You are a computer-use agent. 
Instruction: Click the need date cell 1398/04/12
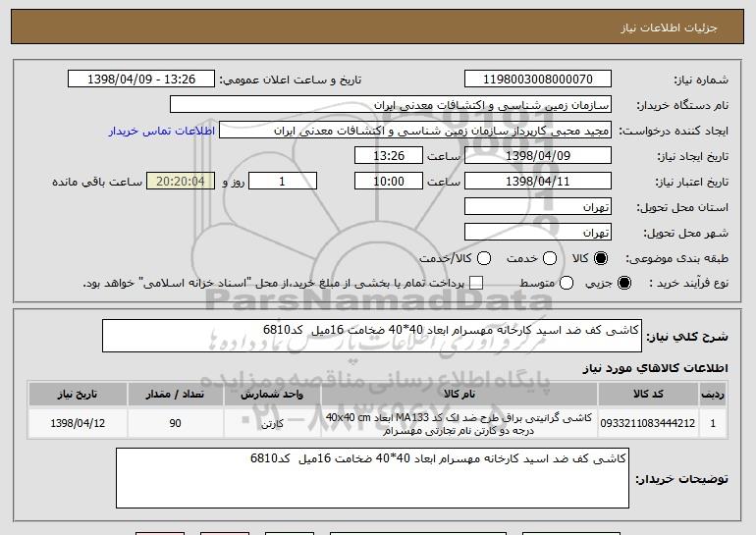click(78, 423)
